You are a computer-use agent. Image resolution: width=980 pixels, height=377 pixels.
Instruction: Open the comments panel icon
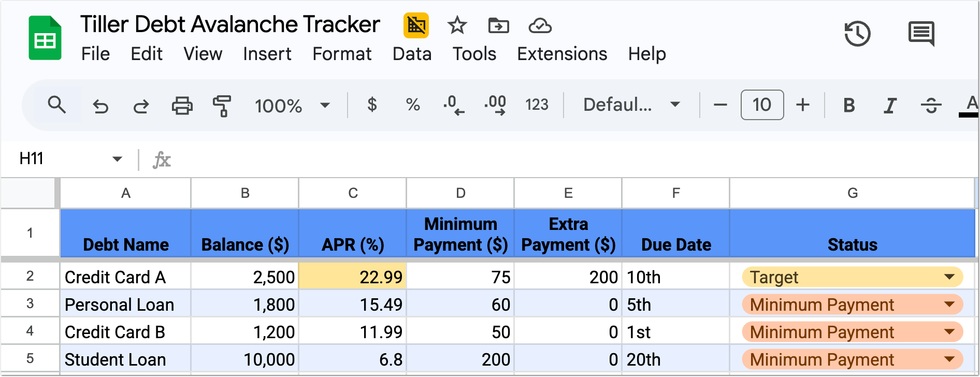[921, 34]
